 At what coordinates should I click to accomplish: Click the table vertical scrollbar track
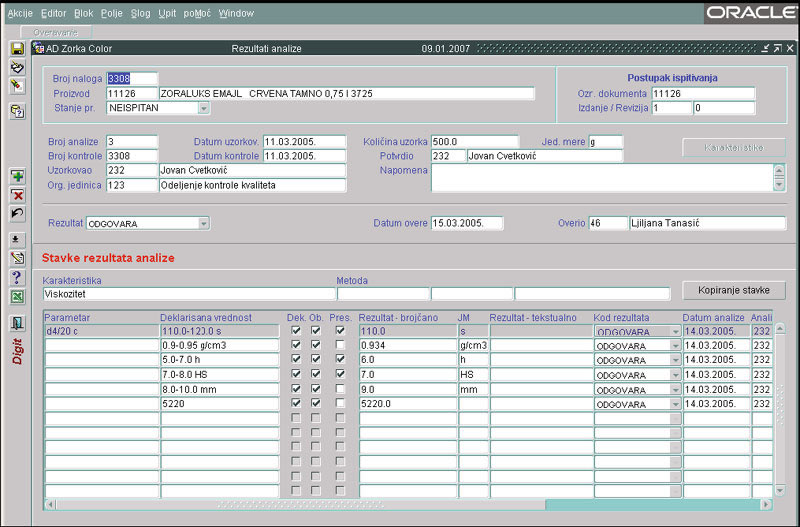click(780, 410)
